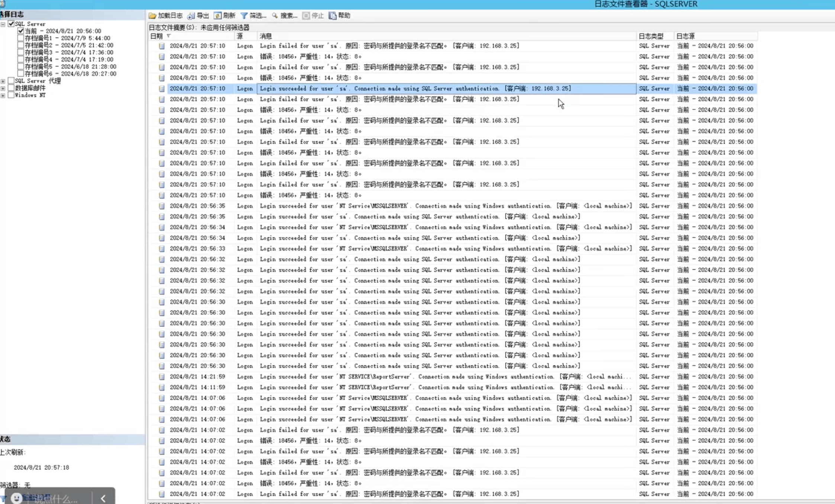Expand the 数据库邮件 tree node
Image resolution: width=835 pixels, height=504 pixels.
click(3, 88)
